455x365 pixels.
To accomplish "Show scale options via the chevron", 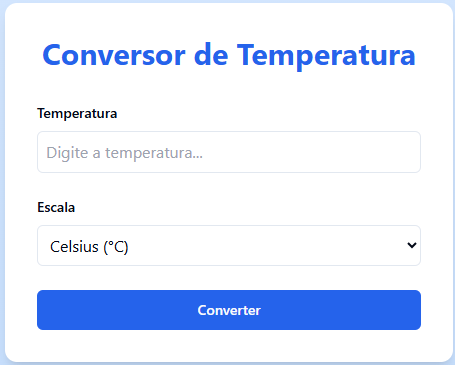I will click(412, 245).
